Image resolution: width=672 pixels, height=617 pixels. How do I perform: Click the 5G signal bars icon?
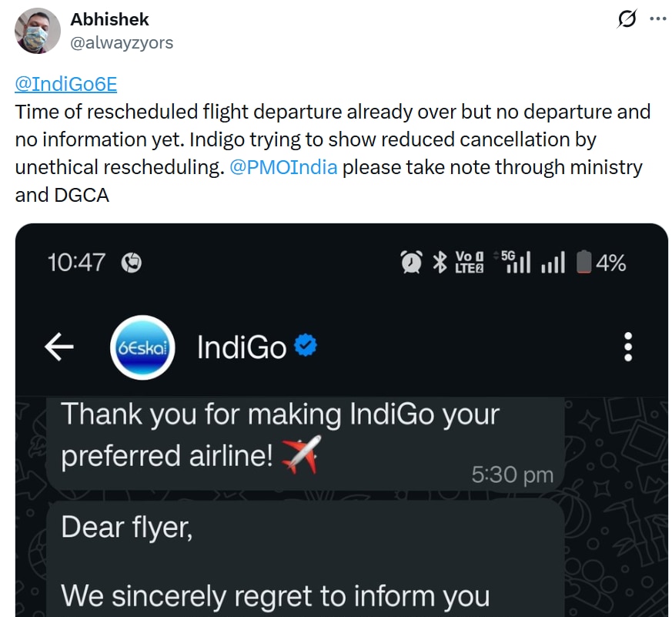(x=517, y=262)
